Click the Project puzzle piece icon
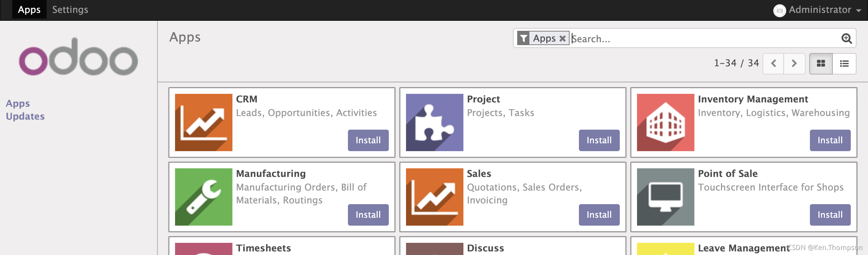Viewport: 868px width, 255px height. coord(434,122)
